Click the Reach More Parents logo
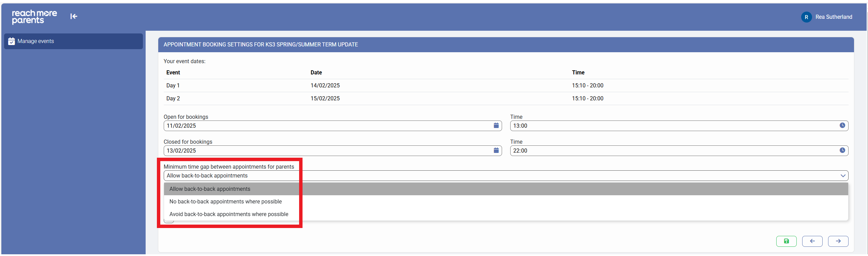The image size is (868, 256). pos(34,17)
